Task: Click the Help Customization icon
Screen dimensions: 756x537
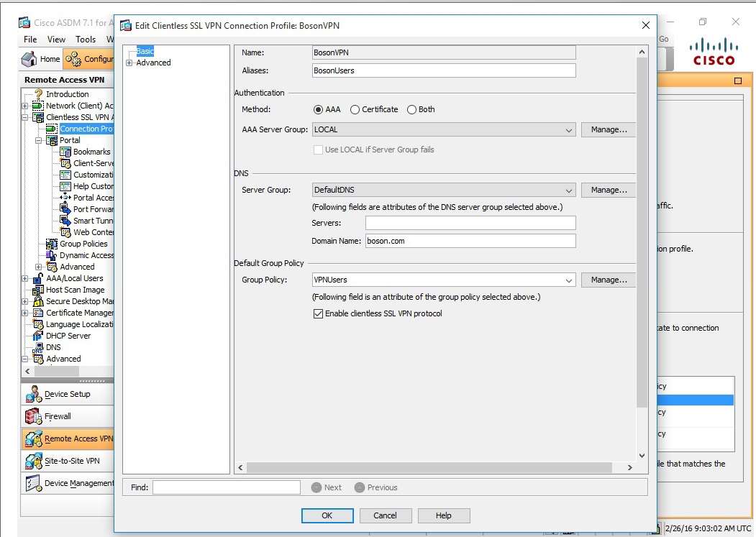Action: point(65,186)
